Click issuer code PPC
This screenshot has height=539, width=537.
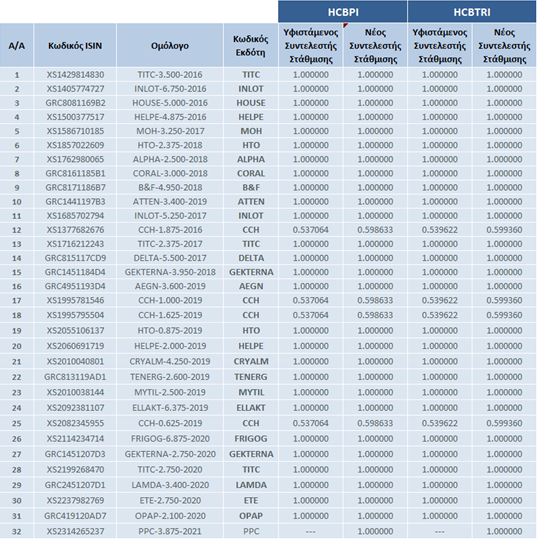251,531
